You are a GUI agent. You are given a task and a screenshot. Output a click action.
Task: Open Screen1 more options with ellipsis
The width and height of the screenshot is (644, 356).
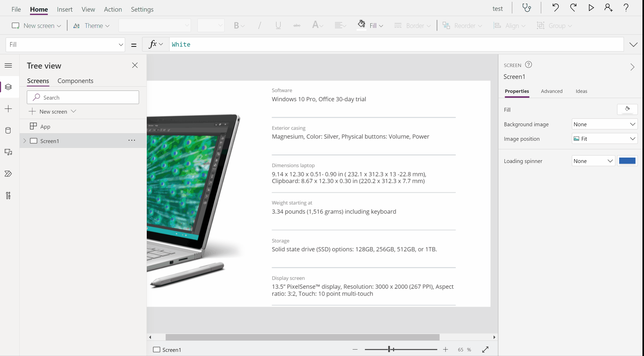point(132,140)
